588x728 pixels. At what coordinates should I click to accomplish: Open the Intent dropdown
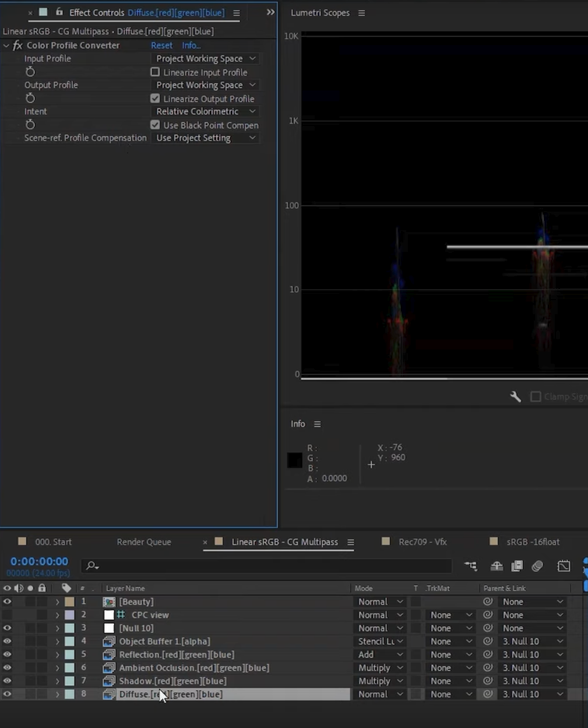[205, 111]
